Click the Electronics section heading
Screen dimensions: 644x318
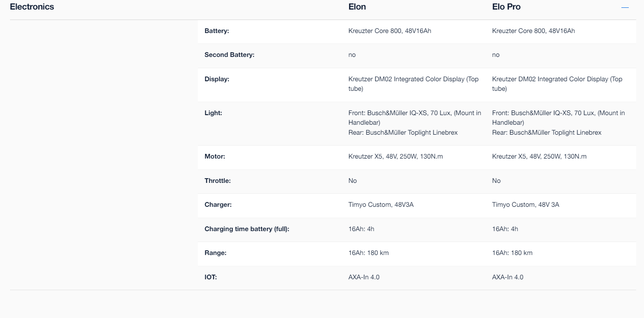click(32, 7)
